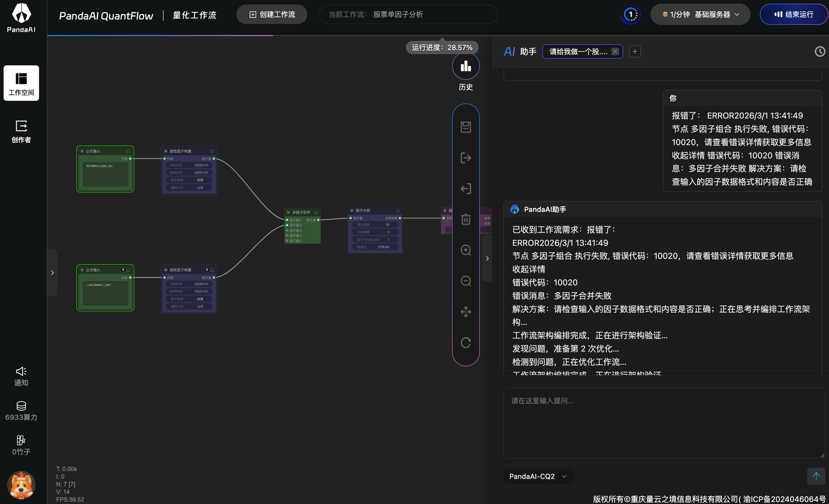Open 编码方式 公式 field on 线性因子构建 badged 2

189,307
